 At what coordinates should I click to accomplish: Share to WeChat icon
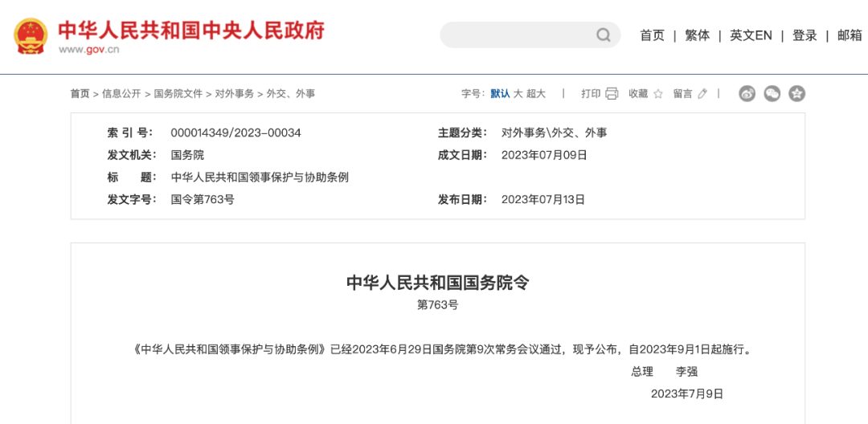click(772, 94)
